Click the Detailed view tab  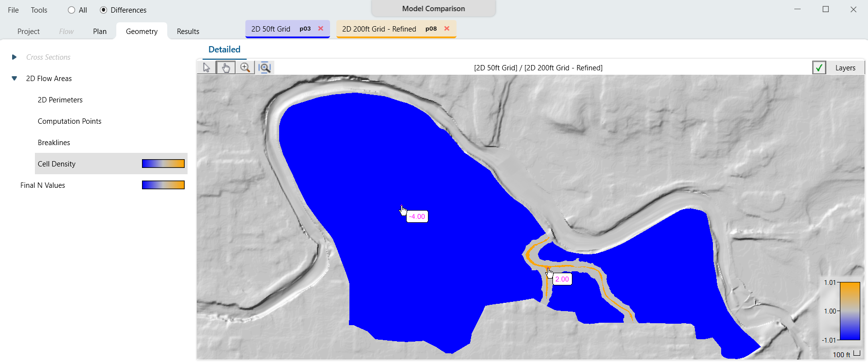(224, 49)
